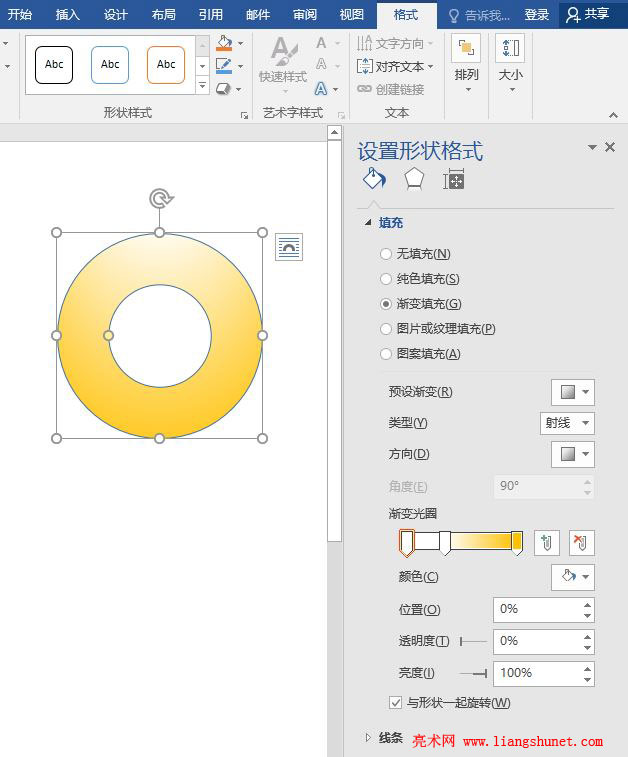Screen dimensions: 628x757
Task: Select the Effects pentagon tab icon
Action: click(414, 179)
